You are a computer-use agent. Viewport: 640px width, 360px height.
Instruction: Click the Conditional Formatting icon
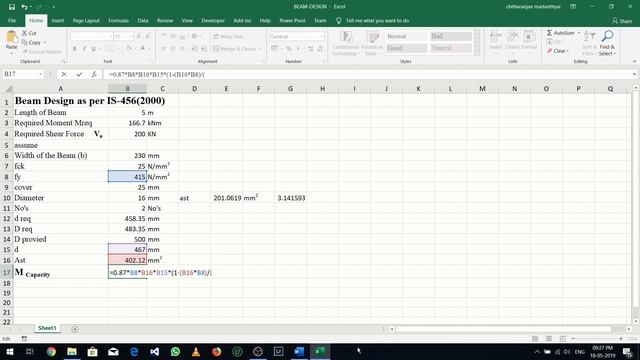(x=346, y=37)
